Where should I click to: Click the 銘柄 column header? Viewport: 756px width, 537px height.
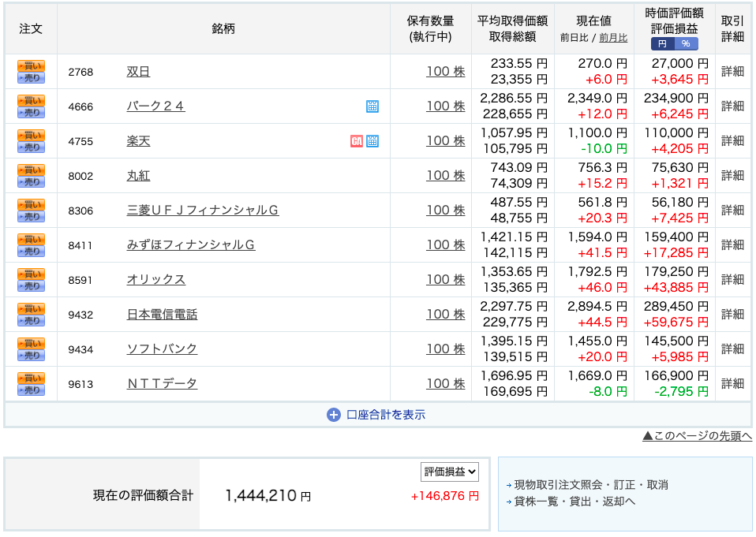click(223, 29)
